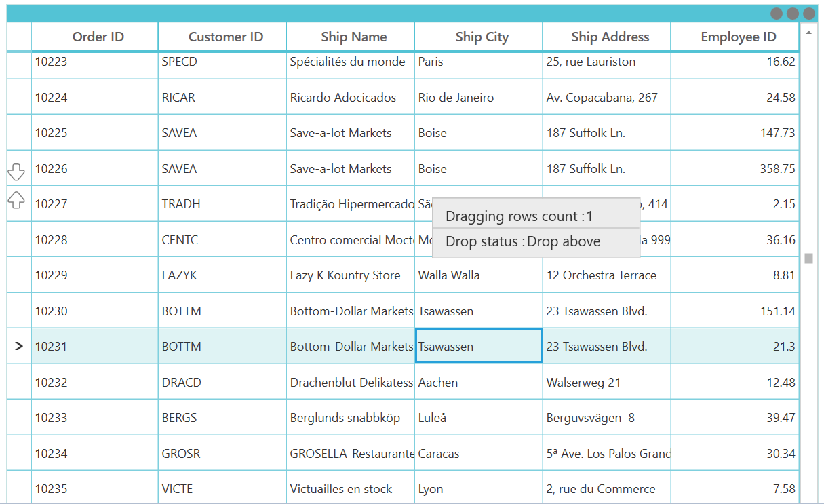Click the Dragging rows count tooltip entry
The height and width of the screenshot is (504, 824).
pyautogui.click(x=536, y=216)
